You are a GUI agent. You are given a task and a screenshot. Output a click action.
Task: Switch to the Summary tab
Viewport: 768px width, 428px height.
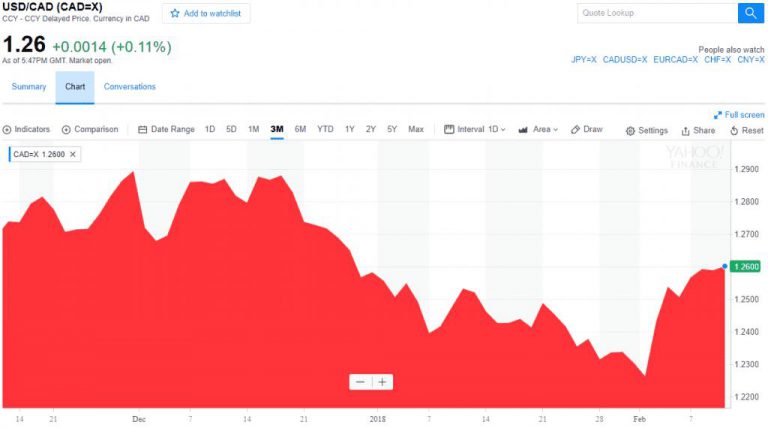coord(29,87)
